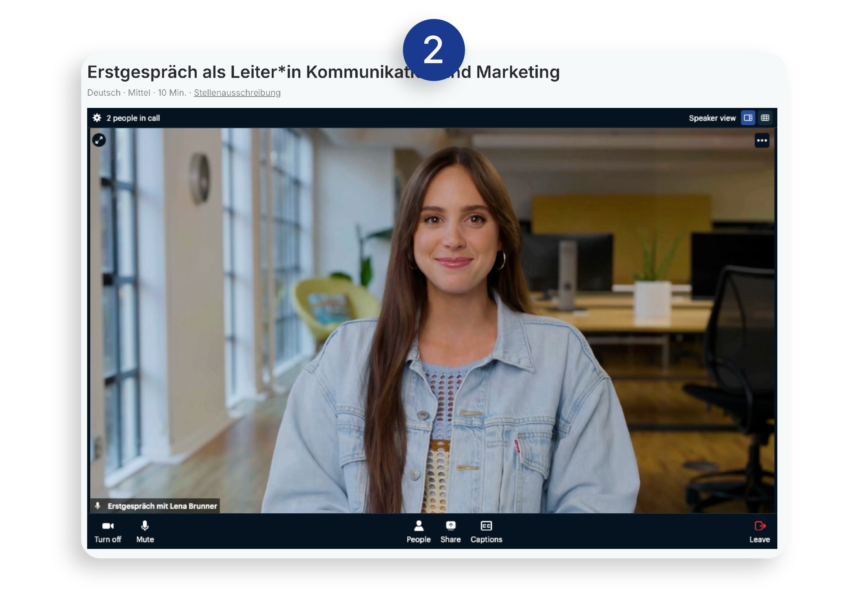Open the Stellenausschreibung link
Image resolution: width=868 pixels, height=605 pixels.
pyautogui.click(x=237, y=93)
